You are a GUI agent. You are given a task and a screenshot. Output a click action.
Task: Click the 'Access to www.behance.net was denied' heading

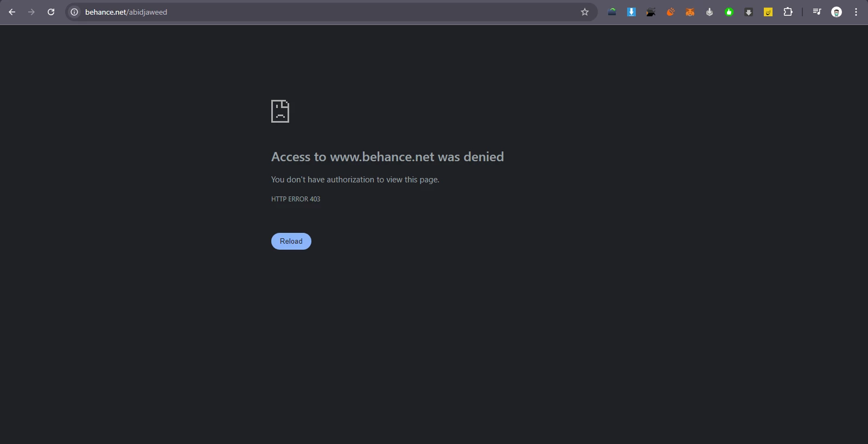click(387, 157)
